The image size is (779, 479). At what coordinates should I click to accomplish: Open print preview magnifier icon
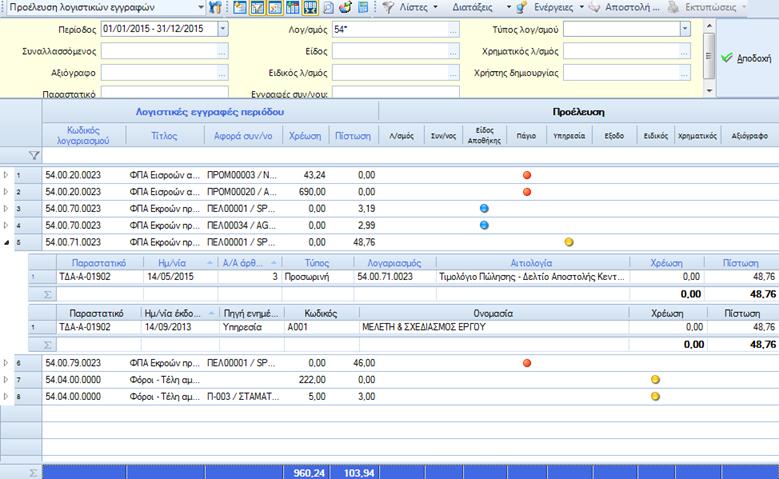click(328, 7)
